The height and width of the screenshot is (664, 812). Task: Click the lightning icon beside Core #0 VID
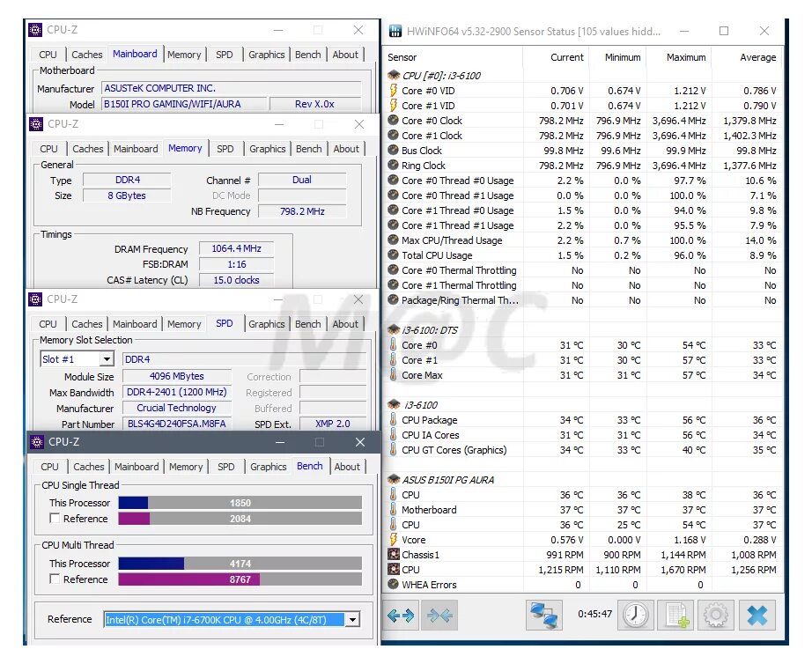(x=393, y=91)
